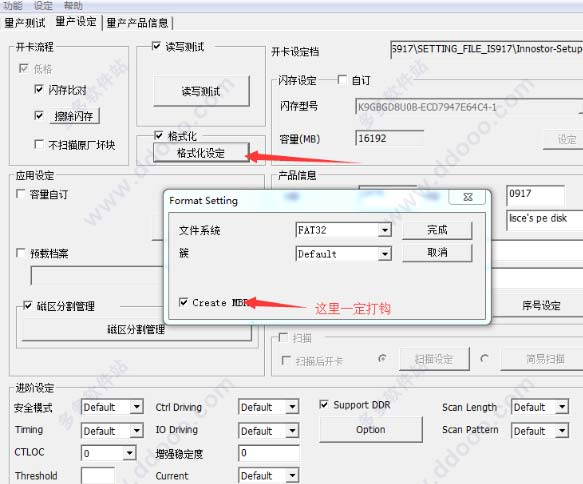Open the 功能 menu

point(13,5)
